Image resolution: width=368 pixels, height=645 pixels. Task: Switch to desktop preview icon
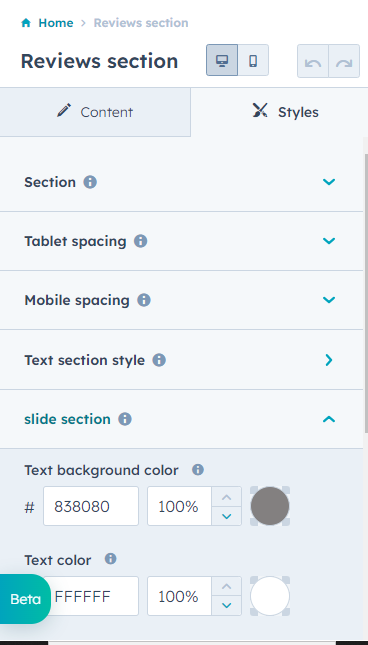[222, 60]
